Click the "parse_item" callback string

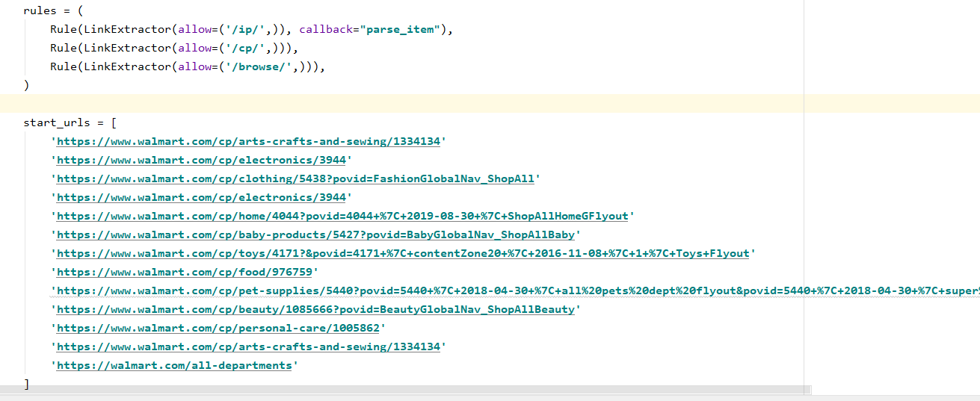pyautogui.click(x=399, y=29)
